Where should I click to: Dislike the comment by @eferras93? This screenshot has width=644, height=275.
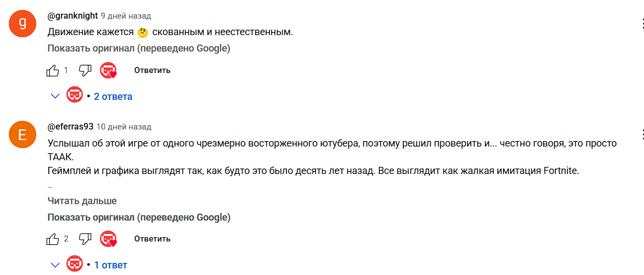85,239
